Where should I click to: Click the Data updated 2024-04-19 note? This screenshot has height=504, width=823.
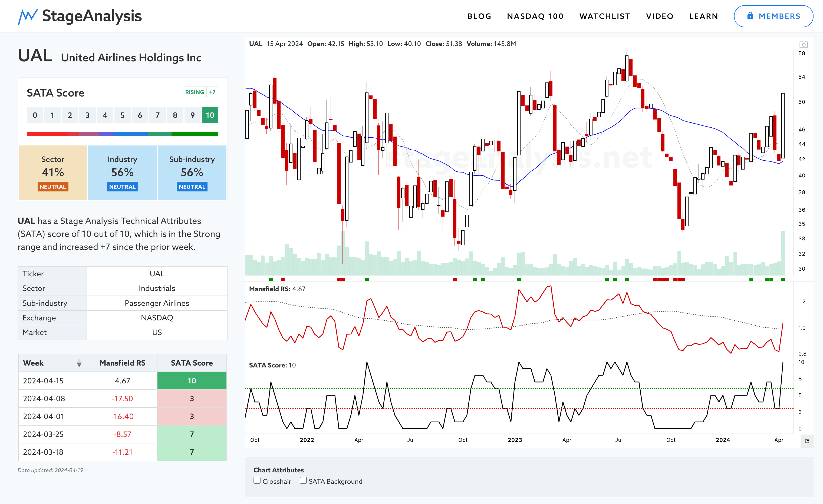click(x=50, y=470)
